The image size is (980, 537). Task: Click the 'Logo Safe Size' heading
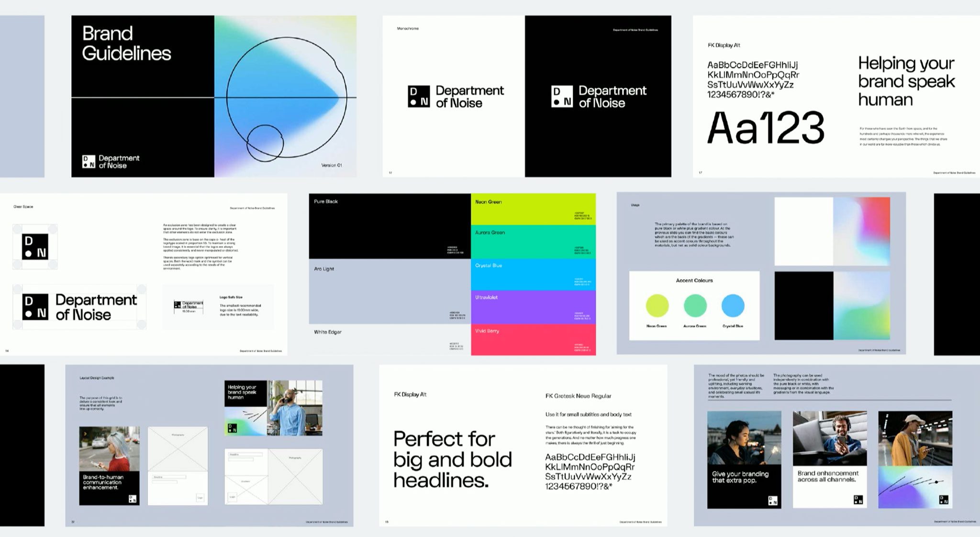(x=231, y=297)
